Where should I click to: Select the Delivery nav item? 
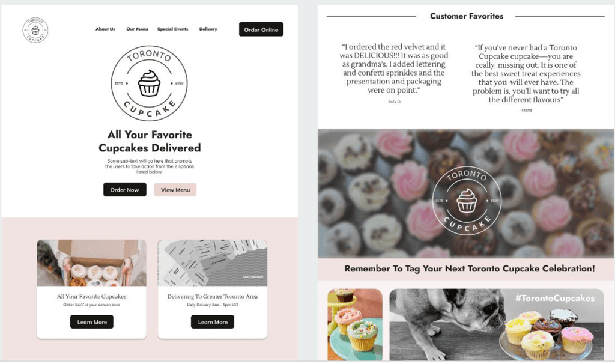[208, 29]
